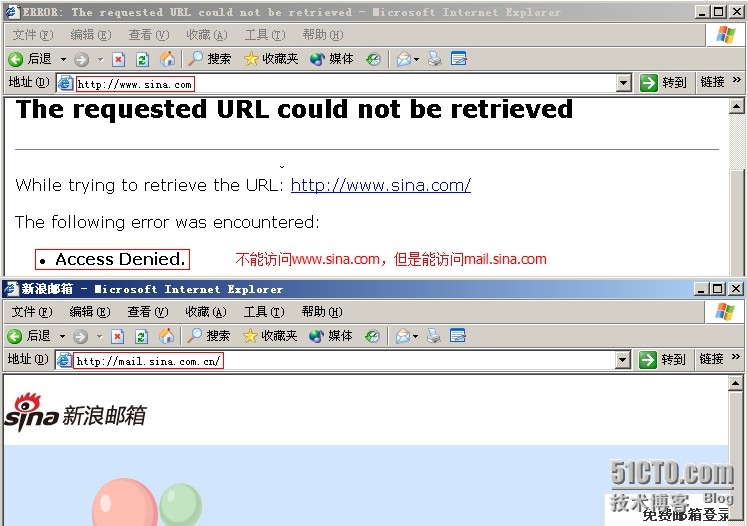Click Home icon in the 新浪邮箱 window
This screenshot has height=526, width=748.
tap(166, 336)
